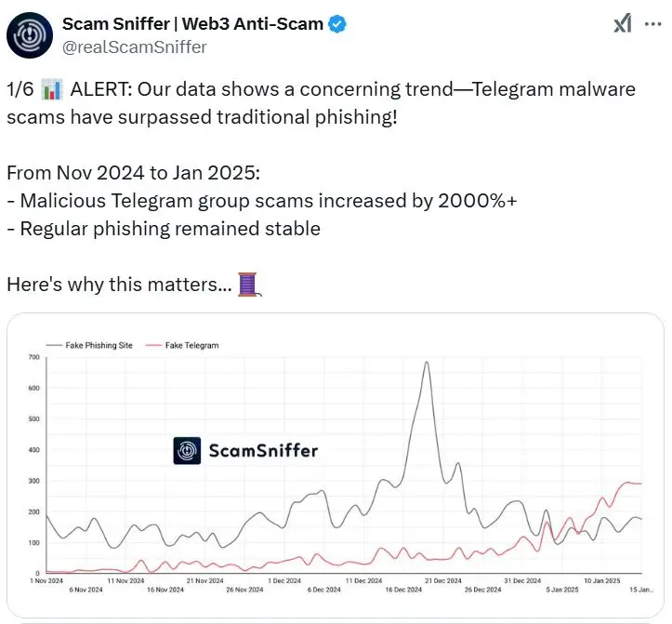The height and width of the screenshot is (624, 672).
Task: Click the blue verified badge
Action: click(x=337, y=24)
